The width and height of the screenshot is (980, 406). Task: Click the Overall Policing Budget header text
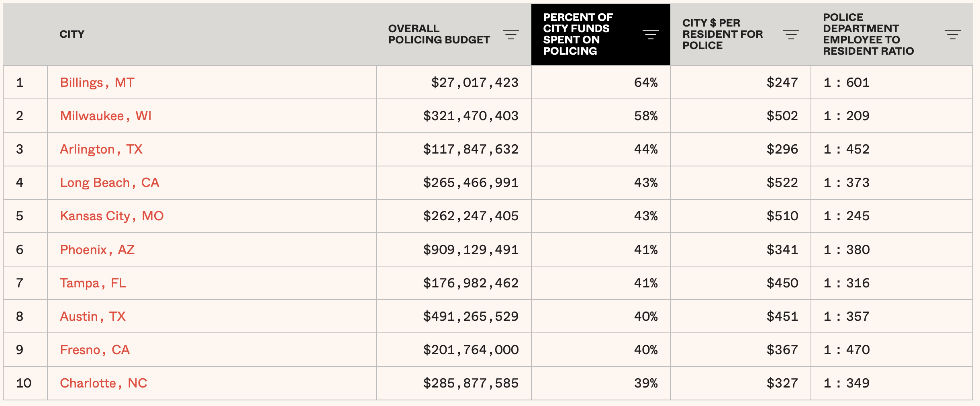[439, 34]
